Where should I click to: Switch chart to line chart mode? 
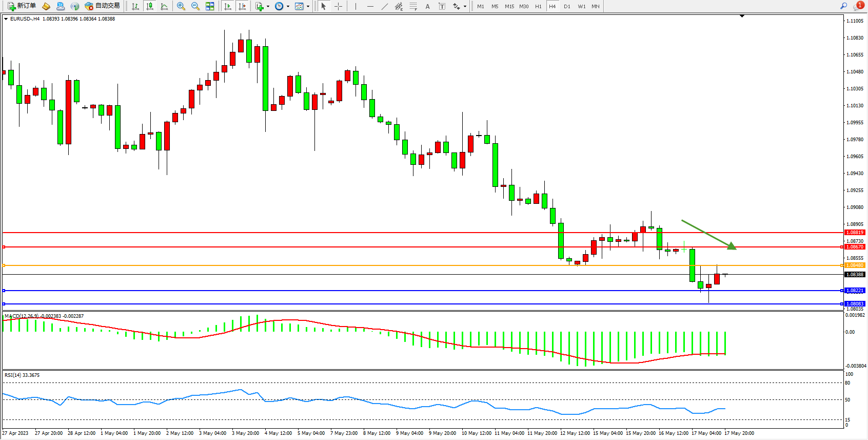pyautogui.click(x=164, y=6)
